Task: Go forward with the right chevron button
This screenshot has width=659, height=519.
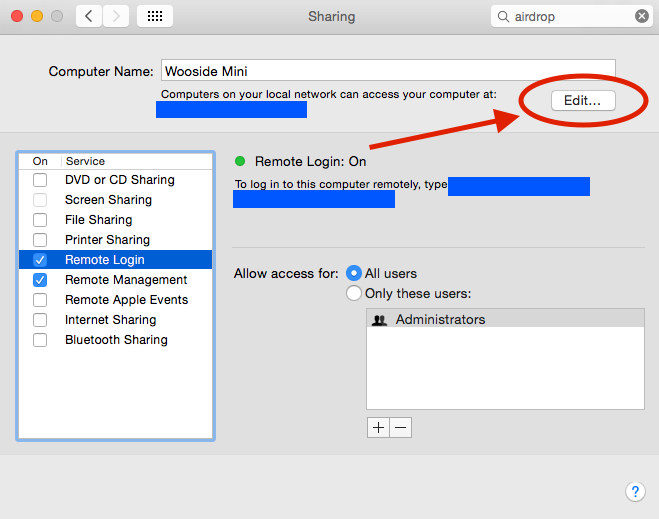Action: click(116, 16)
